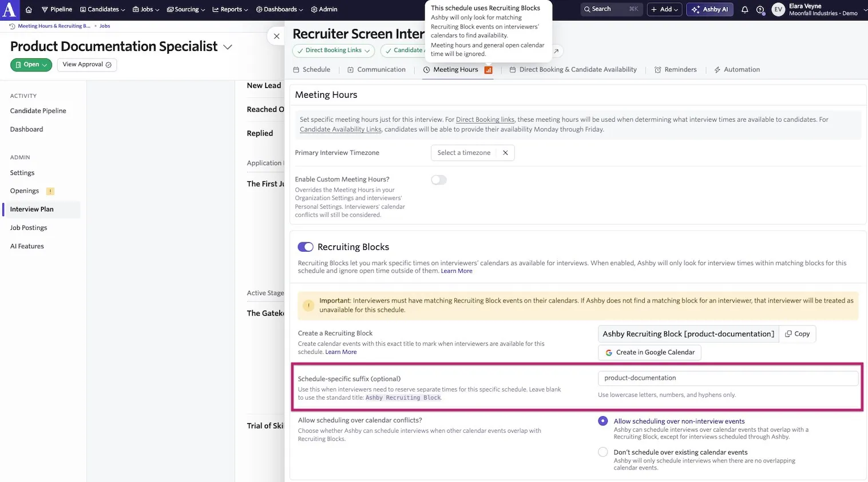Switch to the Reminders tab
The image size is (868, 482).
[676, 70]
